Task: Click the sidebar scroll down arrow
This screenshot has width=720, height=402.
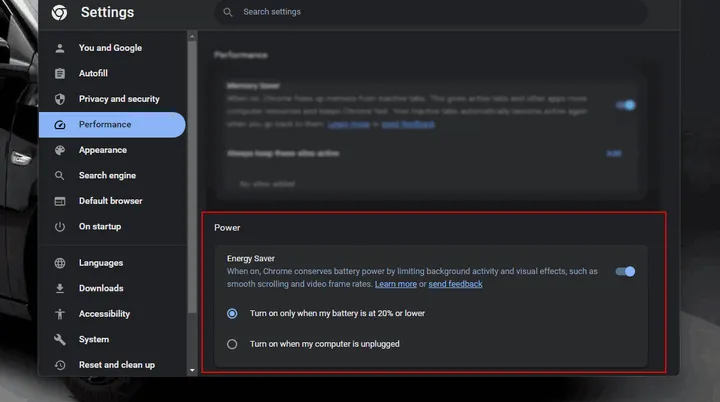Action: [x=192, y=370]
